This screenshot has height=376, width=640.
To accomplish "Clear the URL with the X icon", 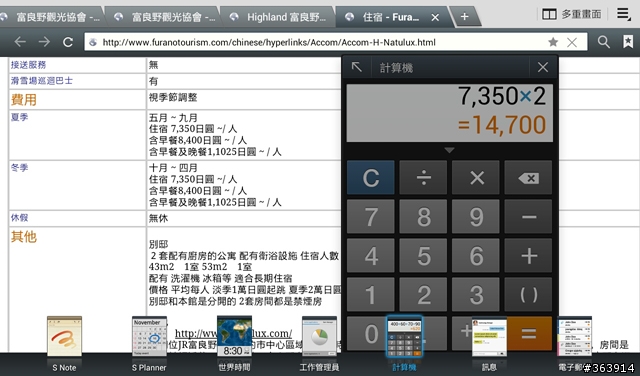I will pyautogui.click(x=572, y=42).
